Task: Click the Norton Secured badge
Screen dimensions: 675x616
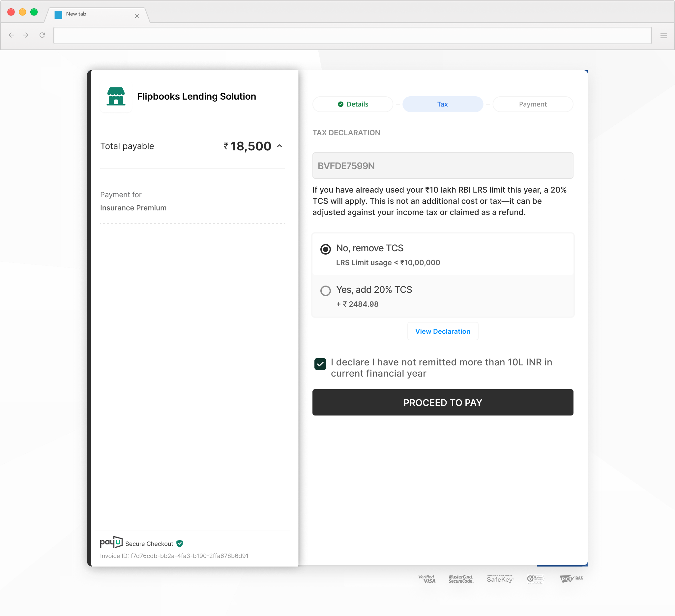Action: click(535, 579)
